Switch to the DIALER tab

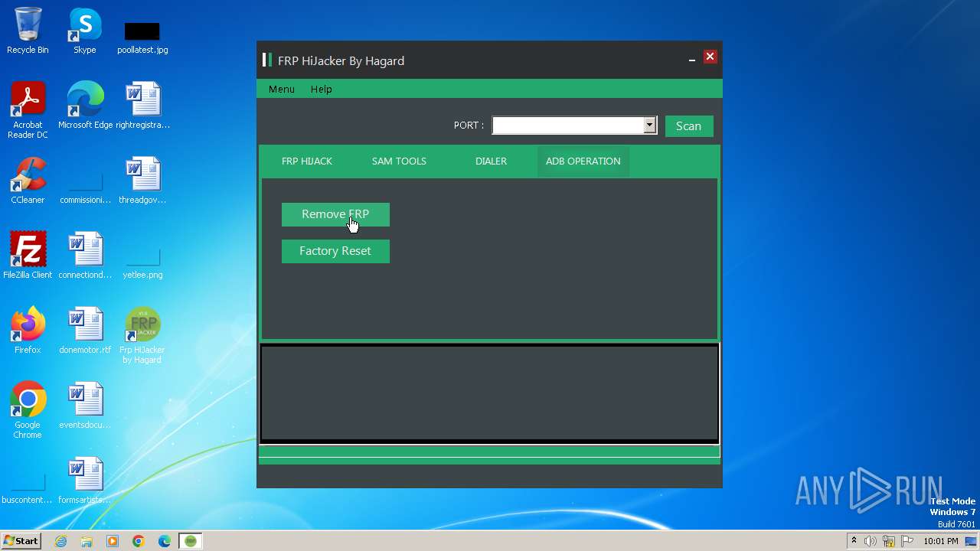[x=491, y=161]
